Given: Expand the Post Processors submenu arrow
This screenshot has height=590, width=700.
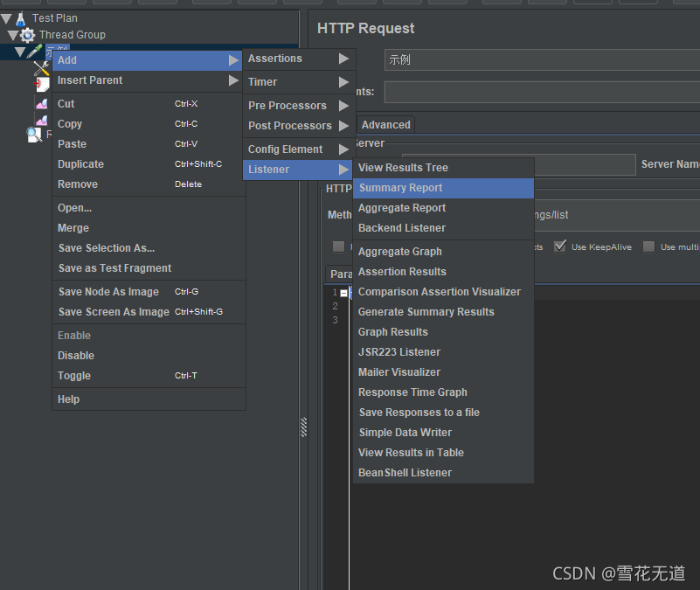Looking at the screenshot, I should [x=343, y=126].
